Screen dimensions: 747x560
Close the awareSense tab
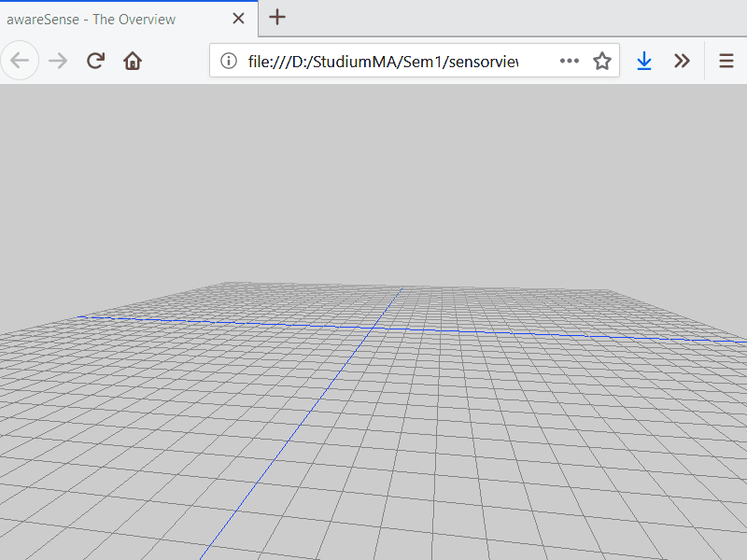coord(239,18)
